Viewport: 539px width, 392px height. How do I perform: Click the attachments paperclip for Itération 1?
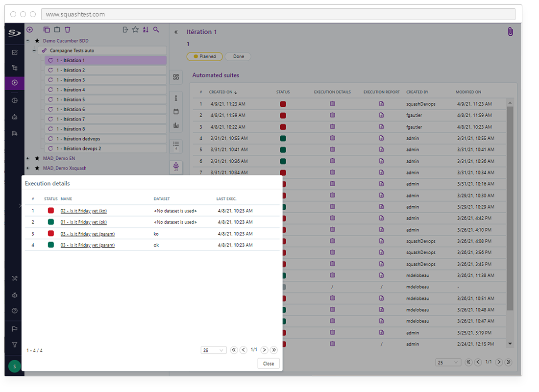point(510,31)
